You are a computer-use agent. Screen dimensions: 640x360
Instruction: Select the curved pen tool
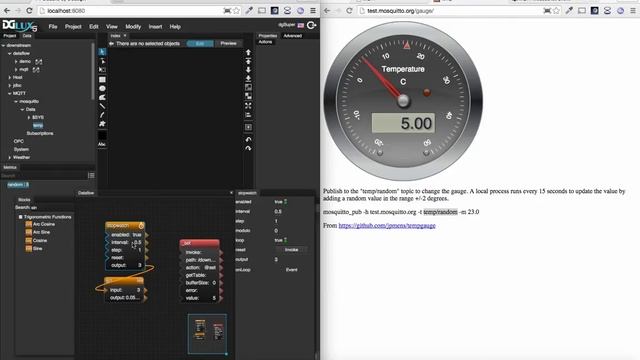point(102,115)
